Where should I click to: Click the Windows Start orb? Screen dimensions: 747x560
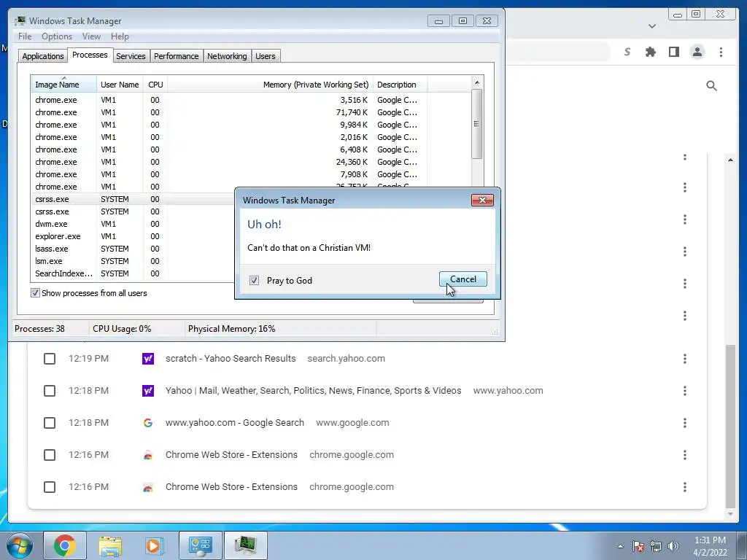pyautogui.click(x=19, y=545)
